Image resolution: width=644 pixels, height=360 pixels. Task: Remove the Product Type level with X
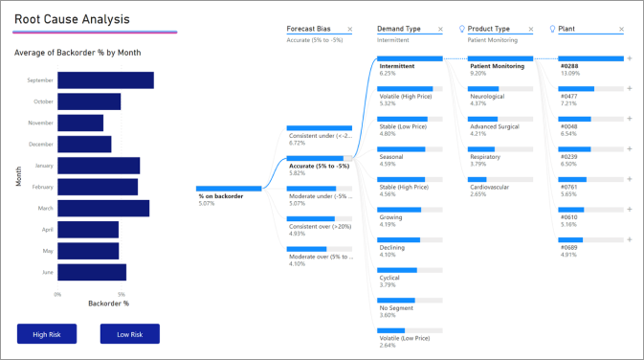click(531, 29)
